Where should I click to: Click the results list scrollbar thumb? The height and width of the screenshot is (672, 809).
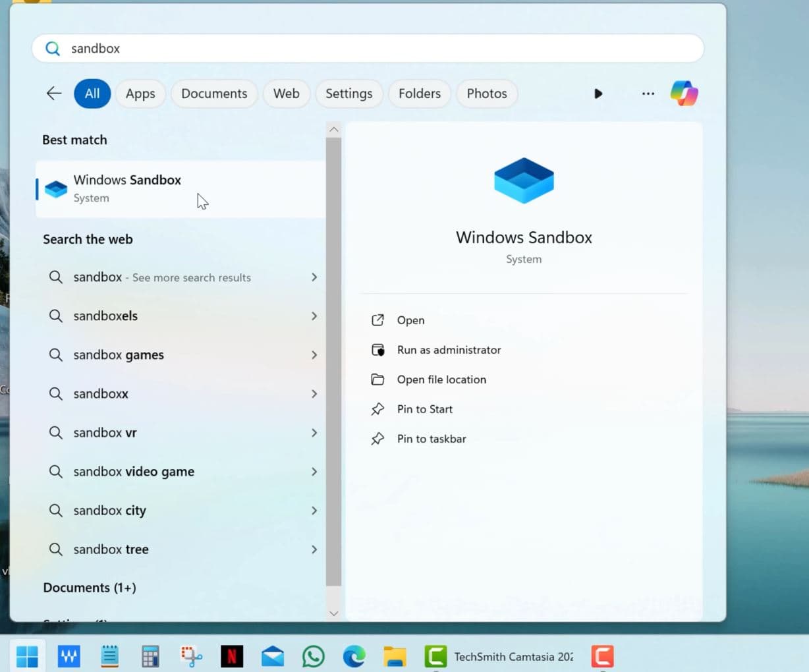(333, 361)
